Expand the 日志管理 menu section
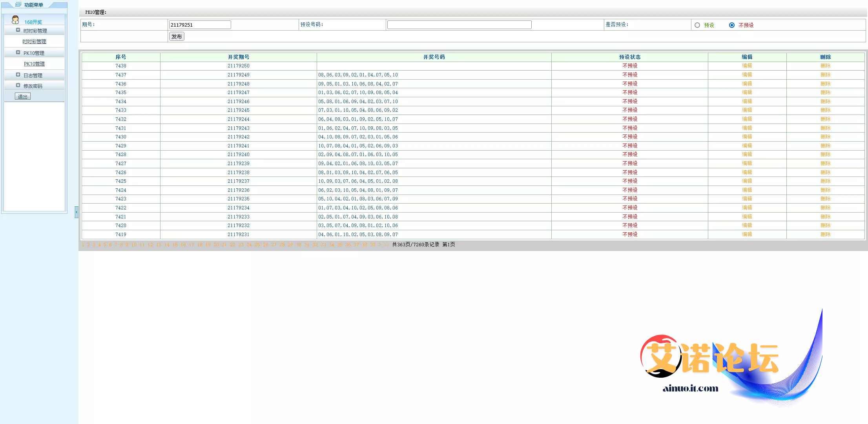This screenshot has width=868, height=424. pyautogui.click(x=18, y=75)
